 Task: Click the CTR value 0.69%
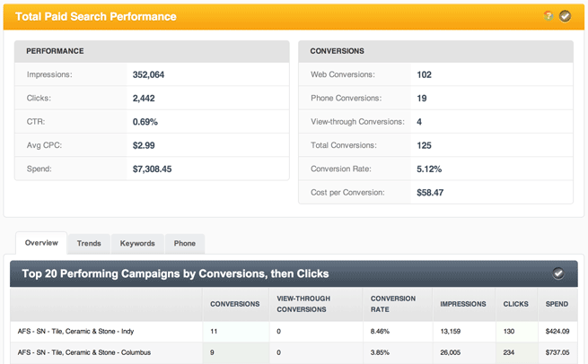pyautogui.click(x=145, y=122)
